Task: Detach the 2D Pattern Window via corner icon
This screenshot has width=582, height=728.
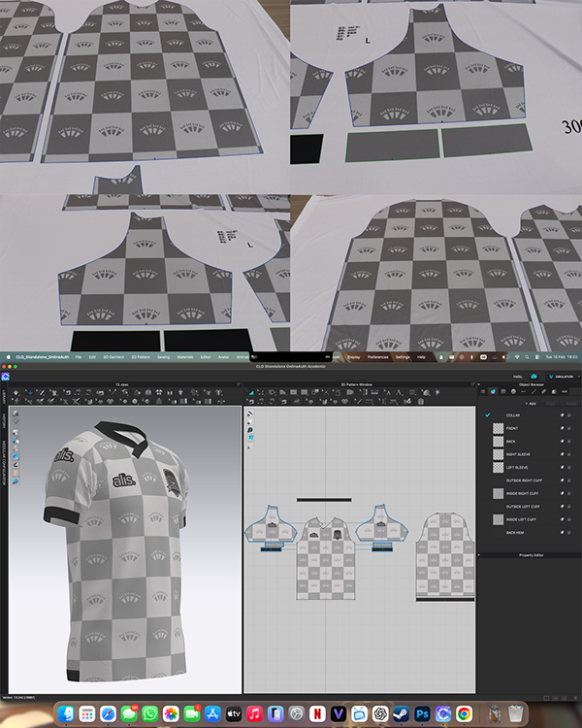Action: coord(473,384)
